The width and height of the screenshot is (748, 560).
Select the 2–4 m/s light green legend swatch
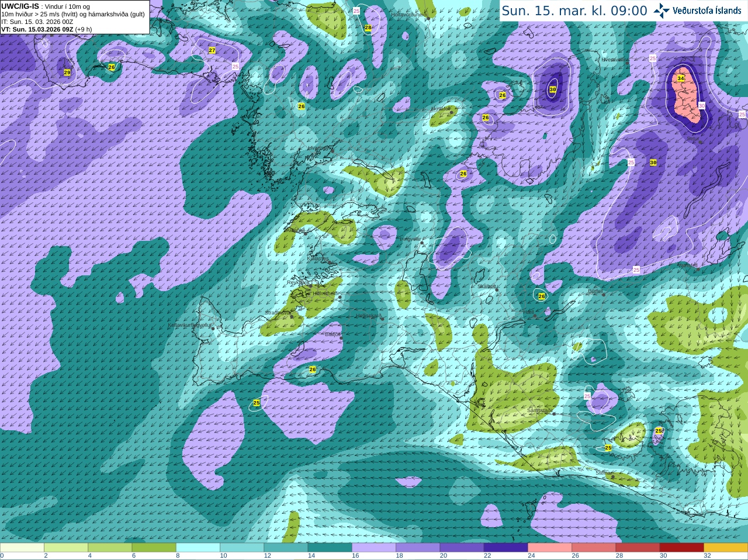tap(66, 548)
